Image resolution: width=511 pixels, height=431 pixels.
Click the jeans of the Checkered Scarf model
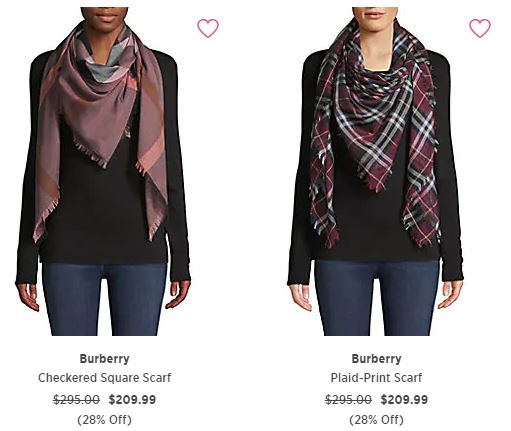coord(104,298)
